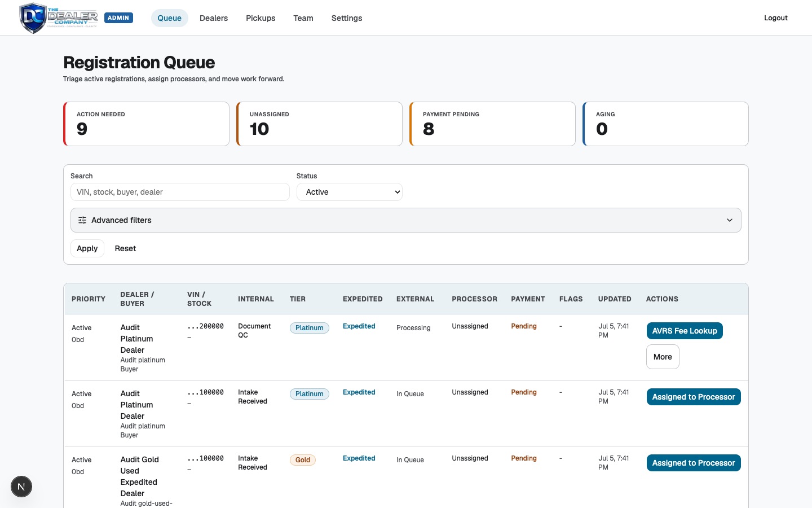The height and width of the screenshot is (508, 812).
Task: Switch to Pickups tab
Action: 261,18
